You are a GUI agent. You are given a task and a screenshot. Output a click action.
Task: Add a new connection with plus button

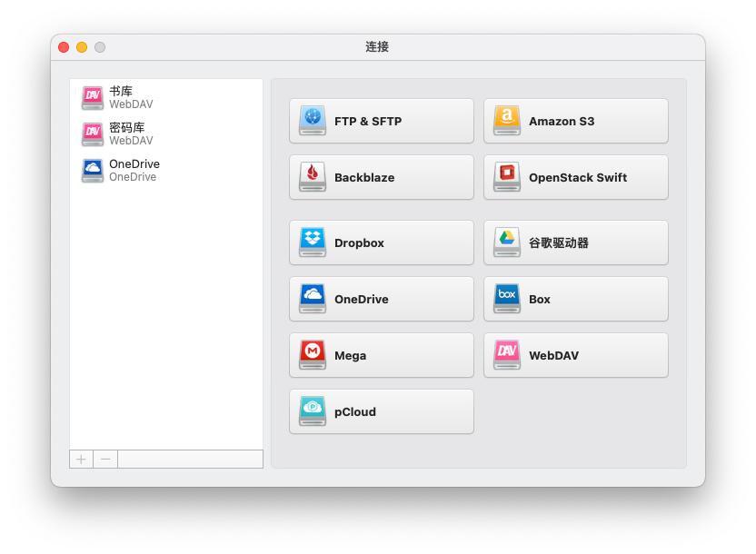(x=82, y=460)
